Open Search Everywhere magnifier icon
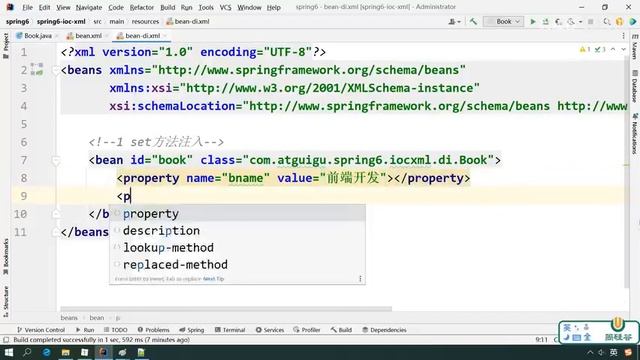 (x=607, y=22)
